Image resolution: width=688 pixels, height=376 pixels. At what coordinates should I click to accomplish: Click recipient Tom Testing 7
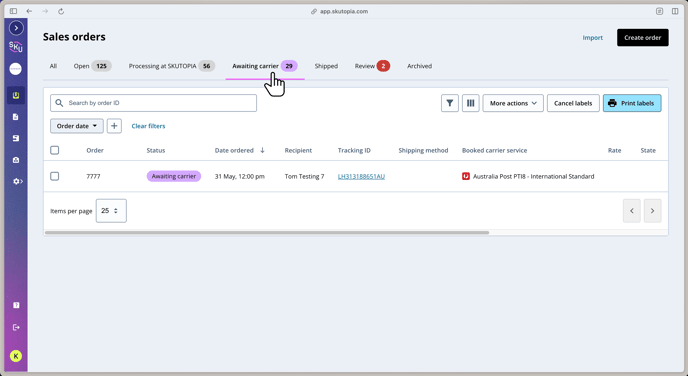(x=305, y=176)
